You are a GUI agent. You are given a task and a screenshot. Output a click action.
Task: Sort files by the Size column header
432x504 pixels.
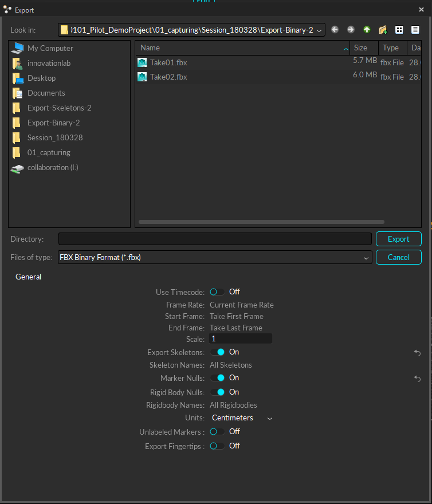pos(363,48)
